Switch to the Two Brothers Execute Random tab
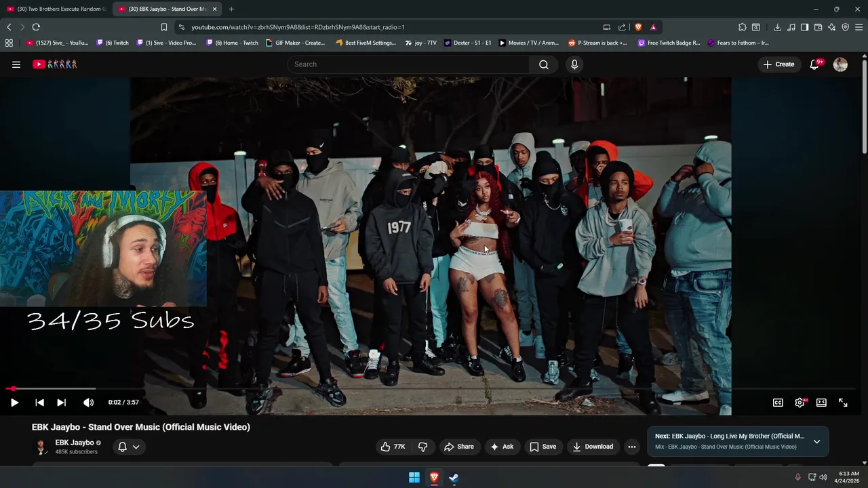The width and height of the screenshot is (868, 488). click(56, 9)
